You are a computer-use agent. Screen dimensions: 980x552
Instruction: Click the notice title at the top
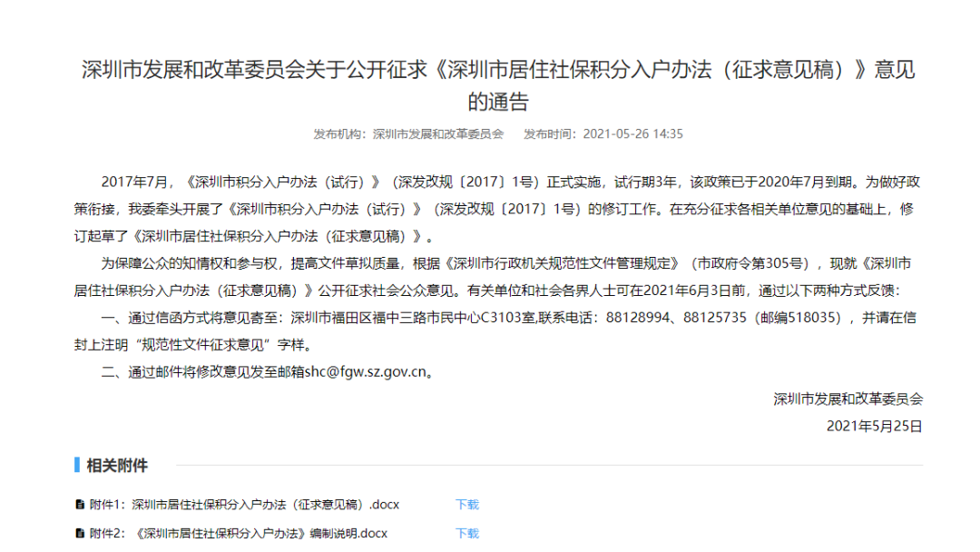coord(496,82)
